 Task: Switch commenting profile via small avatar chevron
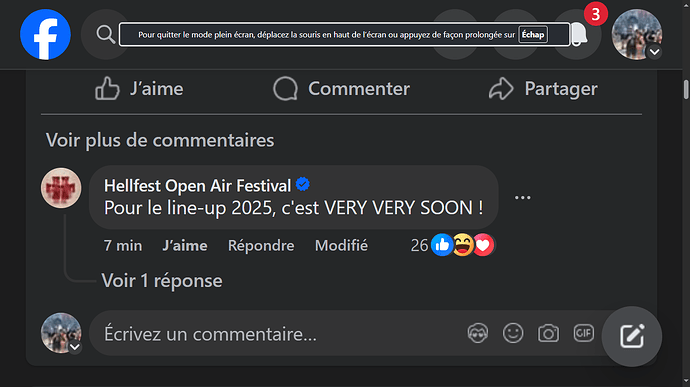pos(75,347)
